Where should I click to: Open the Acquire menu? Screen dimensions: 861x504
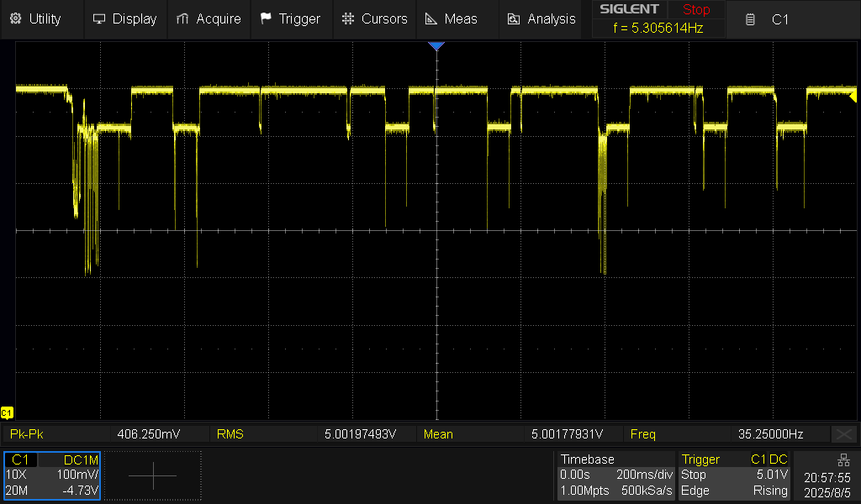209,18
